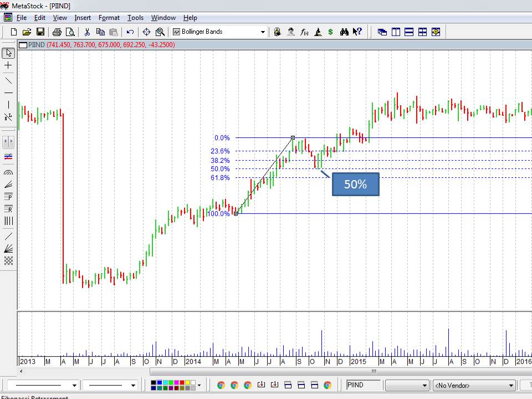The width and height of the screenshot is (532, 399).
Task: Pick the Gann grid crosshatch tool
Action: (8, 261)
